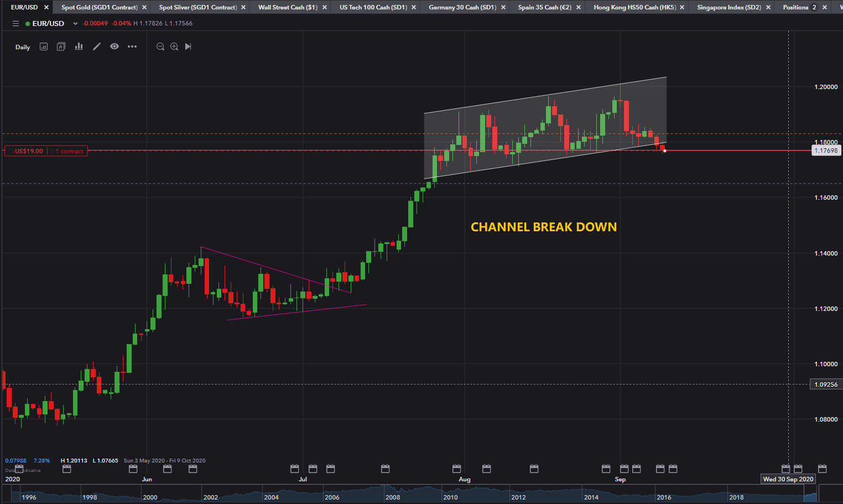843x504 pixels.
Task: Select the pencil drawing tool
Action: (97, 46)
